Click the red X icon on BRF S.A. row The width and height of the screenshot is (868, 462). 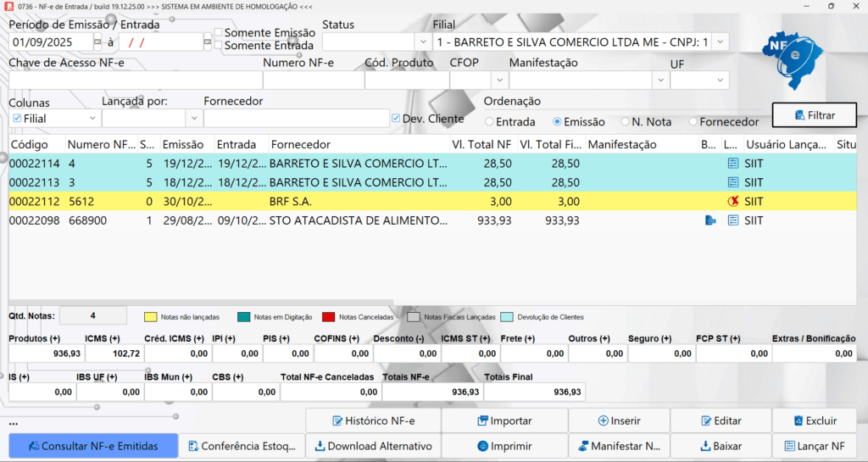pos(732,202)
